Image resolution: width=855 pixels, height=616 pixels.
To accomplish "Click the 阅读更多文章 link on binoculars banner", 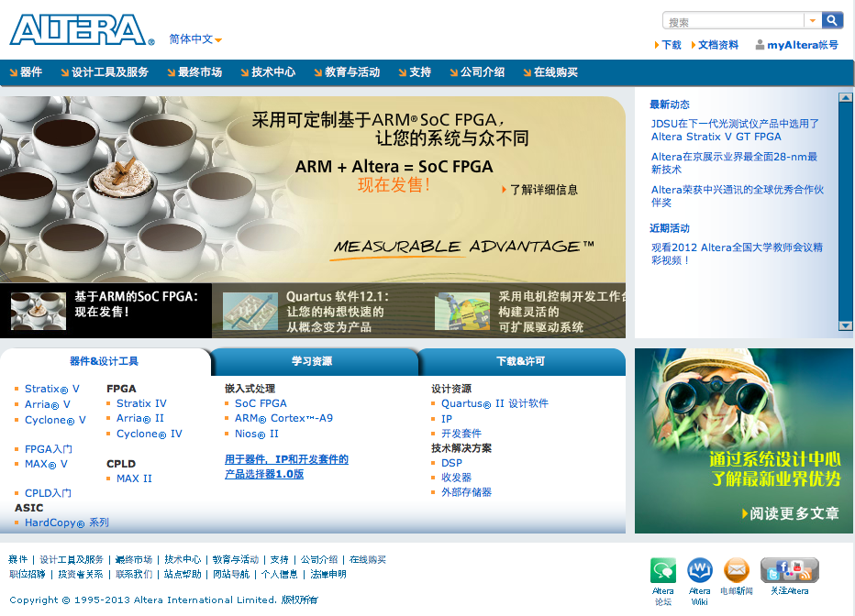I will 790,513.
